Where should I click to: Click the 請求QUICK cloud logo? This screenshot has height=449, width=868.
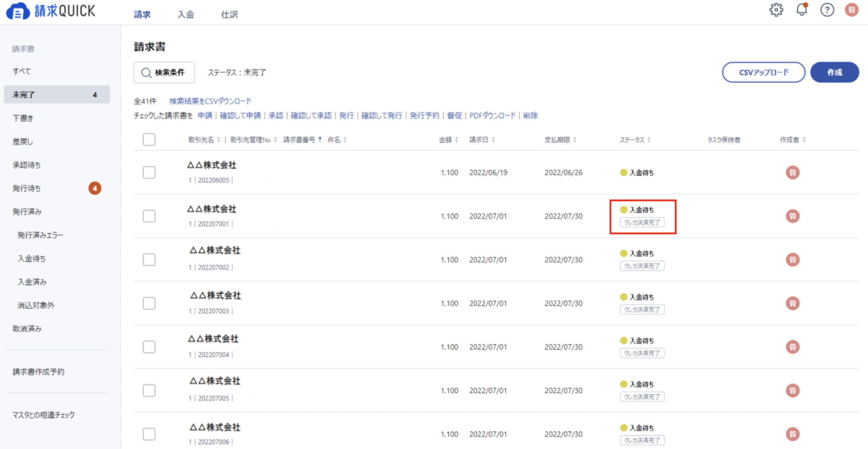click(x=18, y=11)
